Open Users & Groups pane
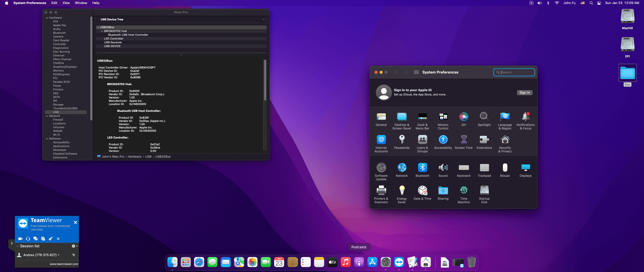This screenshot has width=644, height=272. (x=422, y=144)
